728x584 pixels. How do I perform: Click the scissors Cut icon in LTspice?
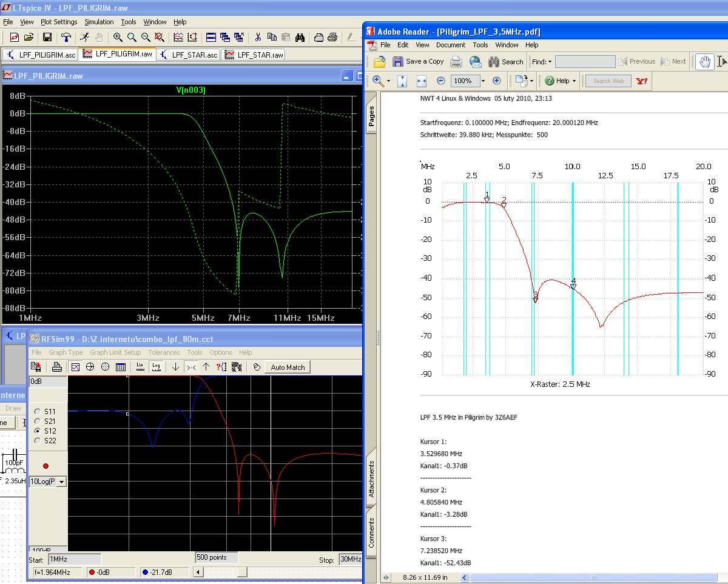257,38
